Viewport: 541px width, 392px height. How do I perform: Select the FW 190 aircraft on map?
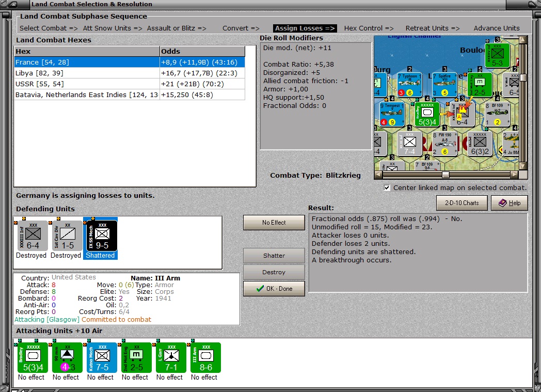445,144
